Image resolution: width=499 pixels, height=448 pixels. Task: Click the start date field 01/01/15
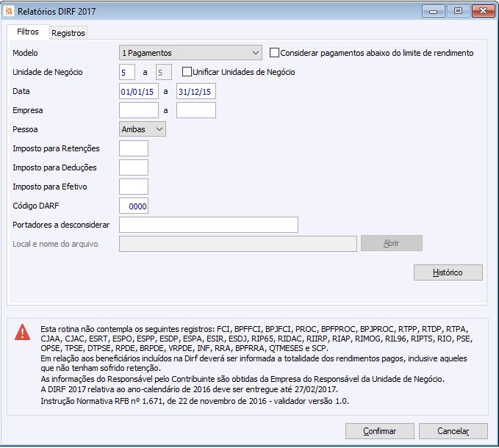click(139, 91)
